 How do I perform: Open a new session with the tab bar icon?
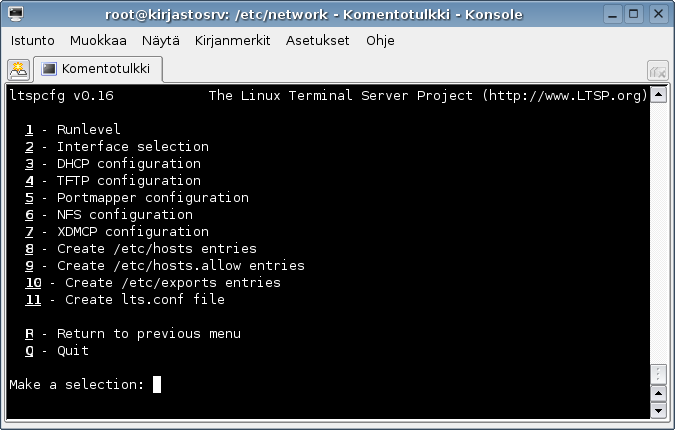18,69
